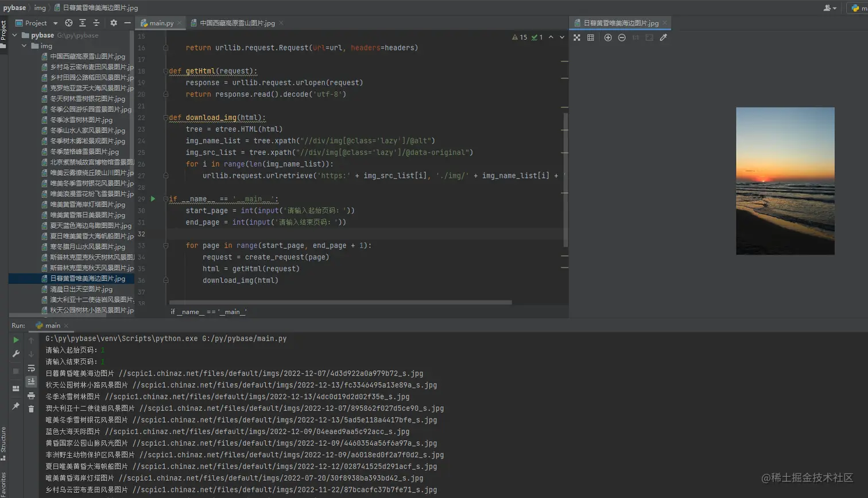Screen dimensions: 868x498
Task: Fold the download_img function at line 22
Action: (165, 118)
